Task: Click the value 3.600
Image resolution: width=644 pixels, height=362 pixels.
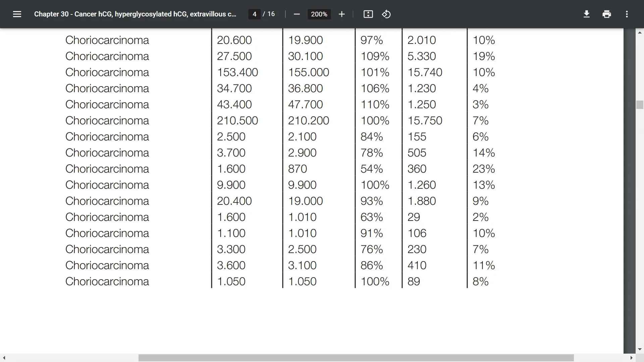Action: tap(231, 265)
